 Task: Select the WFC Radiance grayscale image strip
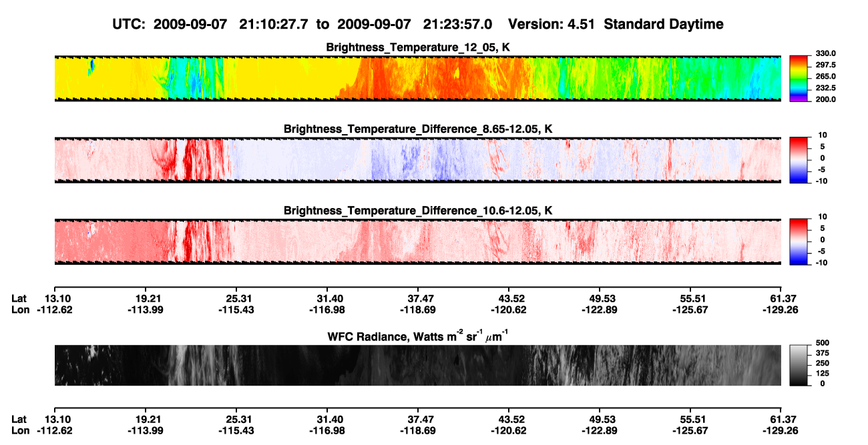click(417, 365)
